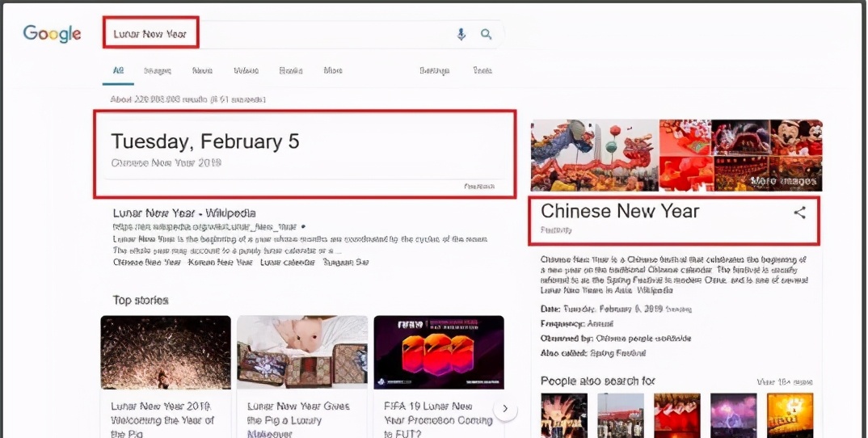Open the Settings menu under search bar
Image resolution: width=868 pixels, height=438 pixels.
tap(434, 71)
